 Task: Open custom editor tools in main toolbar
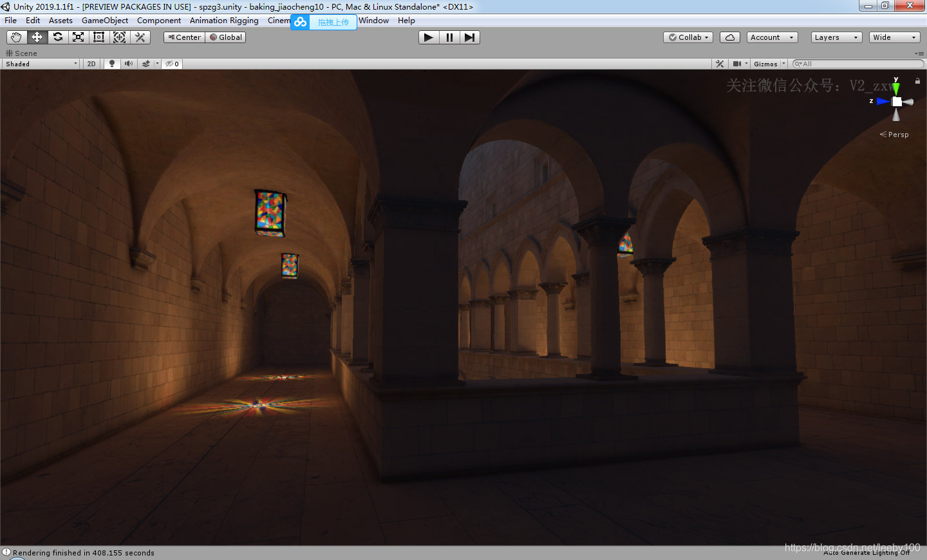pyautogui.click(x=140, y=37)
